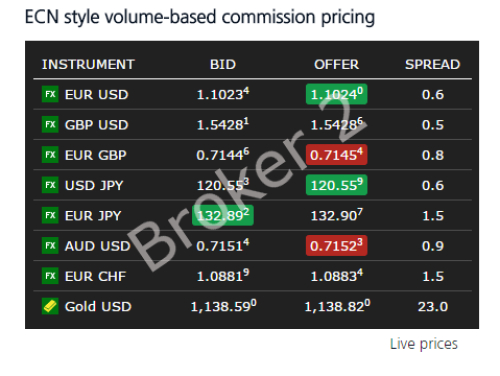Click the BID column header
500x376 pixels.
pos(223,64)
